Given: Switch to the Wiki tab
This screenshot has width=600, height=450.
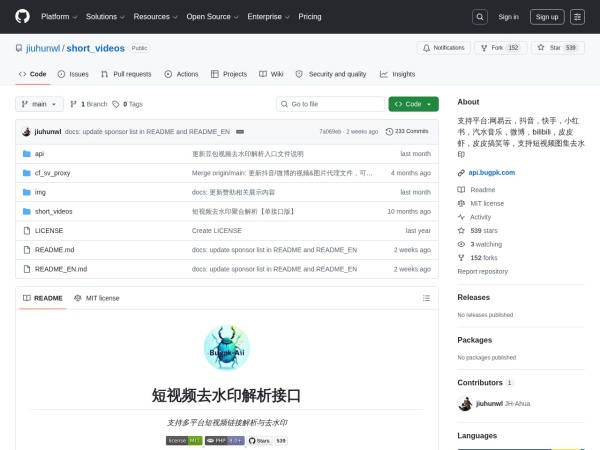Looking at the screenshot, I should (x=271, y=74).
